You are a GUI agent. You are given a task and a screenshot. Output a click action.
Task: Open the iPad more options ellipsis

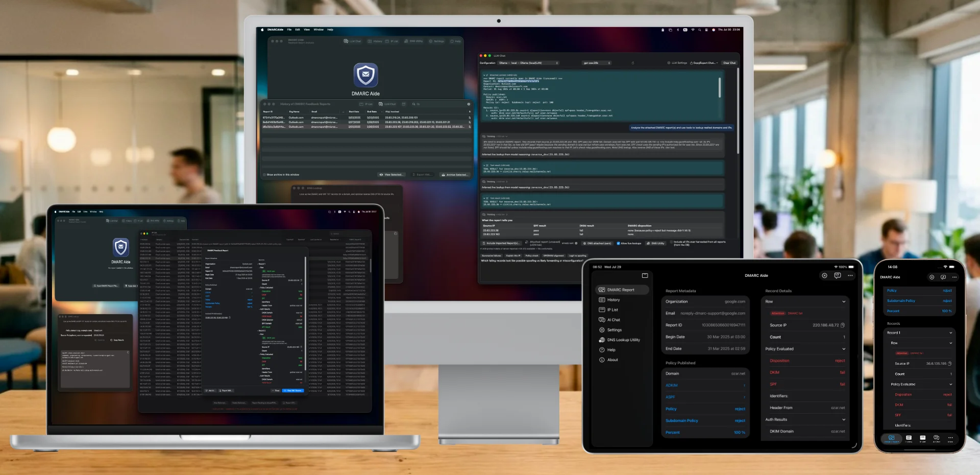point(850,275)
